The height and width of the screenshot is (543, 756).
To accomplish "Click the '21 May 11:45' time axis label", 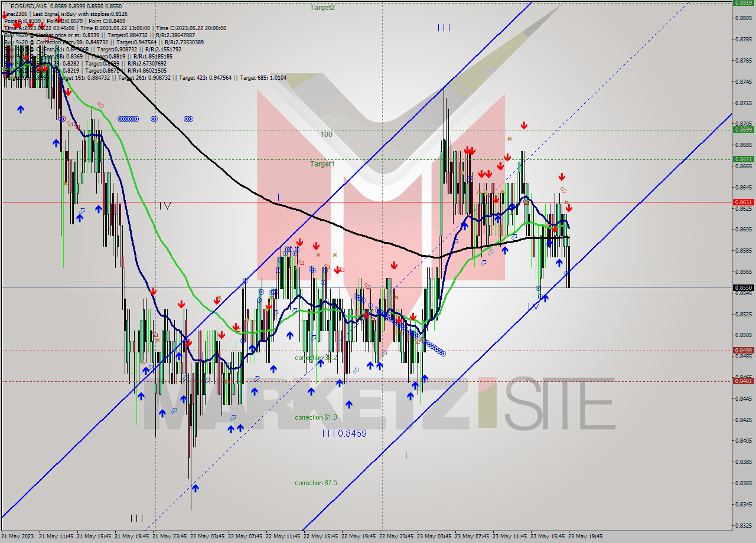I will point(56,537).
